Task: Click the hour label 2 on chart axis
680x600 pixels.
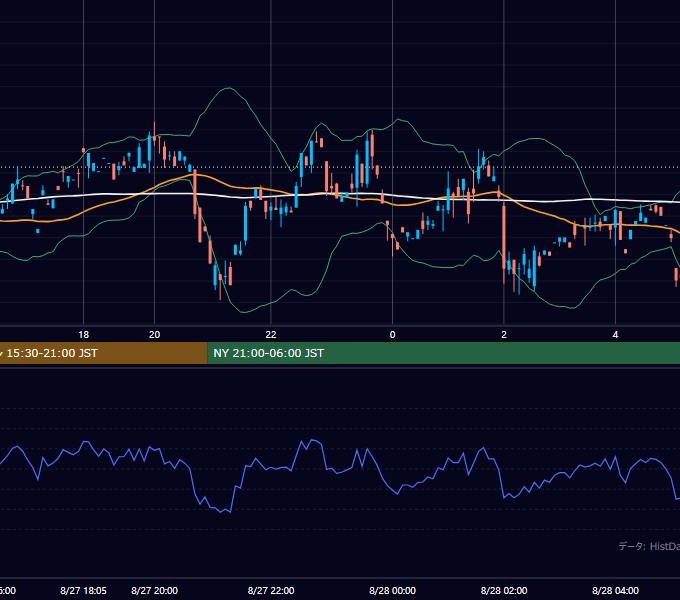Action: 504,334
